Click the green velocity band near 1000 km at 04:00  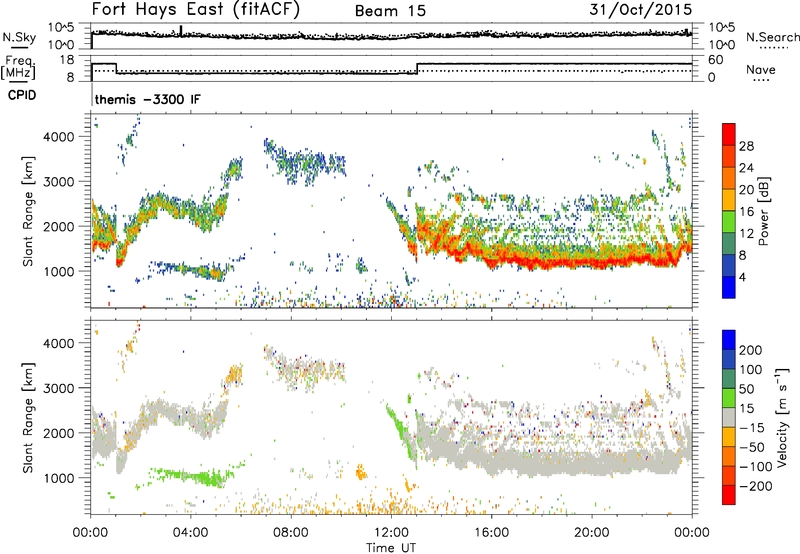click(x=190, y=477)
